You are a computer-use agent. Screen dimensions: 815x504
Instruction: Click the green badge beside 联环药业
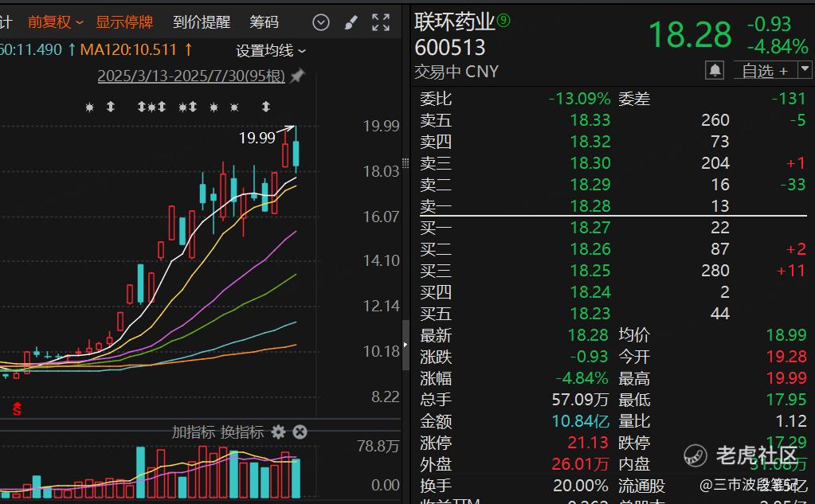tap(503, 20)
